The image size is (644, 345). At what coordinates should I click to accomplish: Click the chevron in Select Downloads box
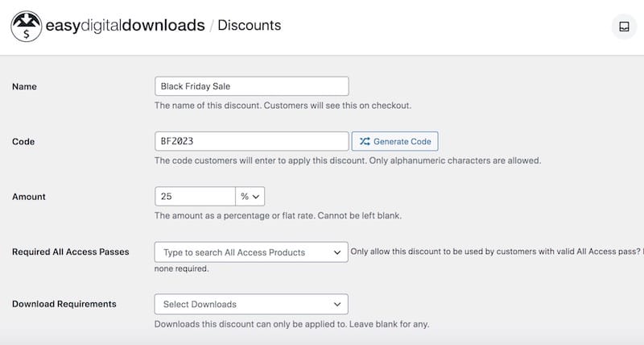(x=337, y=304)
